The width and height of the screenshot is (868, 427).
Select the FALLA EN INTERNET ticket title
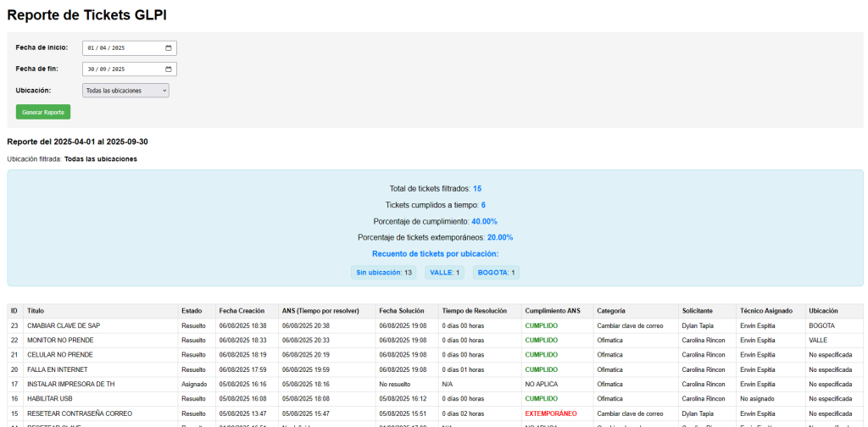point(58,369)
